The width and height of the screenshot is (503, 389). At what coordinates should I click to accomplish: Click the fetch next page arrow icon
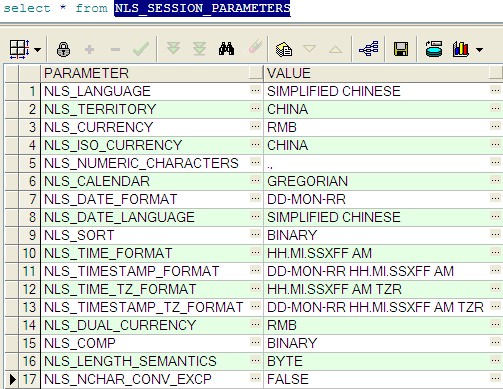click(x=173, y=49)
